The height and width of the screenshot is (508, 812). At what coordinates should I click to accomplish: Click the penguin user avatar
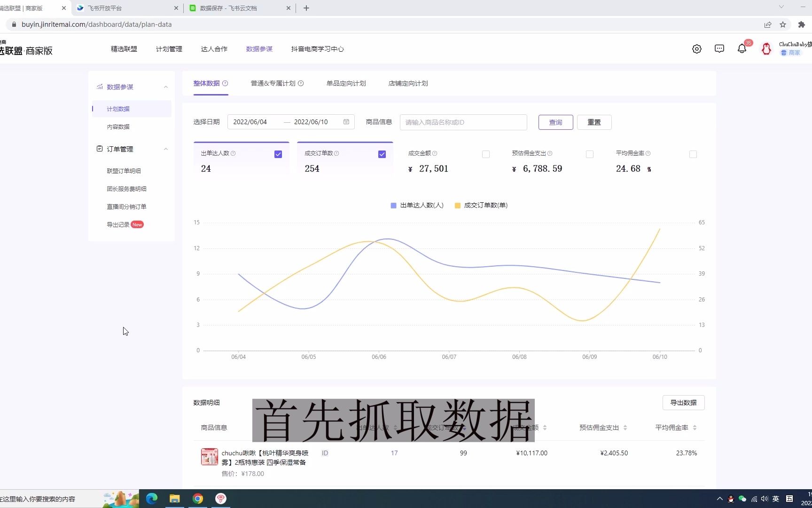pos(766,49)
